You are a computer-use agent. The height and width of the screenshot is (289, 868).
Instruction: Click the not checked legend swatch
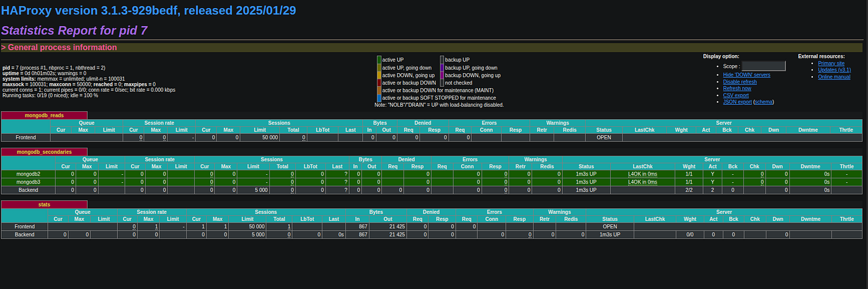pos(441,82)
